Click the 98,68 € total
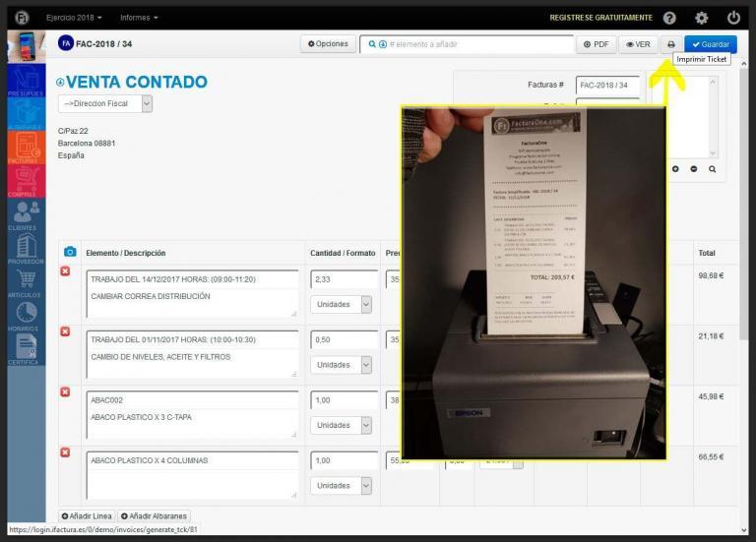The image size is (756, 542). tap(711, 275)
